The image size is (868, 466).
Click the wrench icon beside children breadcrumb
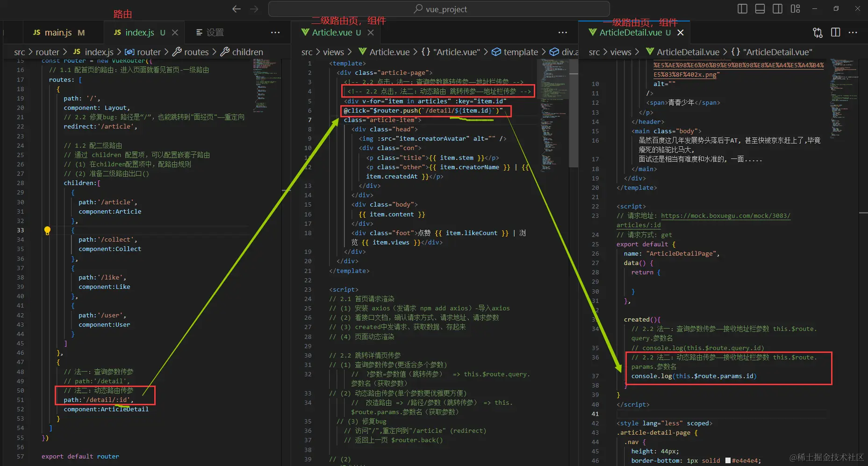(x=225, y=52)
